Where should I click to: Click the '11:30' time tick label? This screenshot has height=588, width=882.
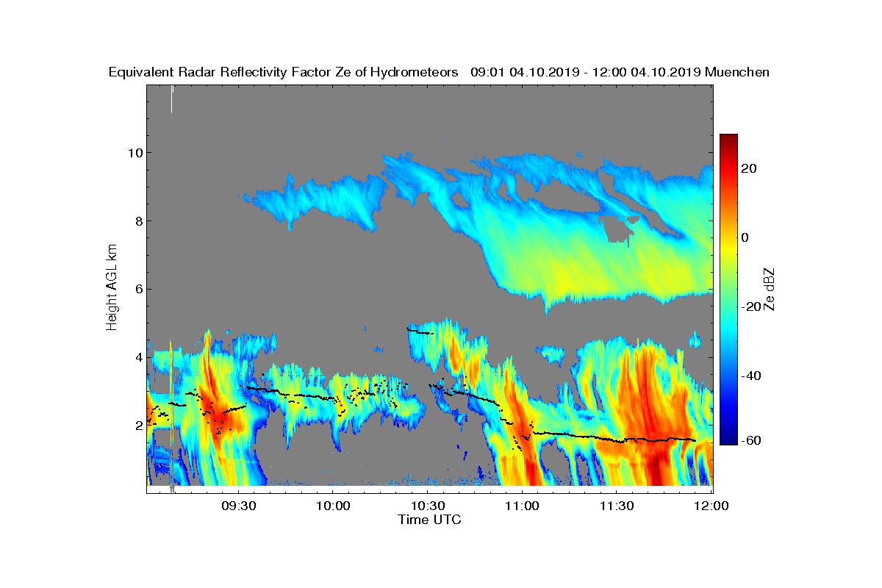coord(617,506)
